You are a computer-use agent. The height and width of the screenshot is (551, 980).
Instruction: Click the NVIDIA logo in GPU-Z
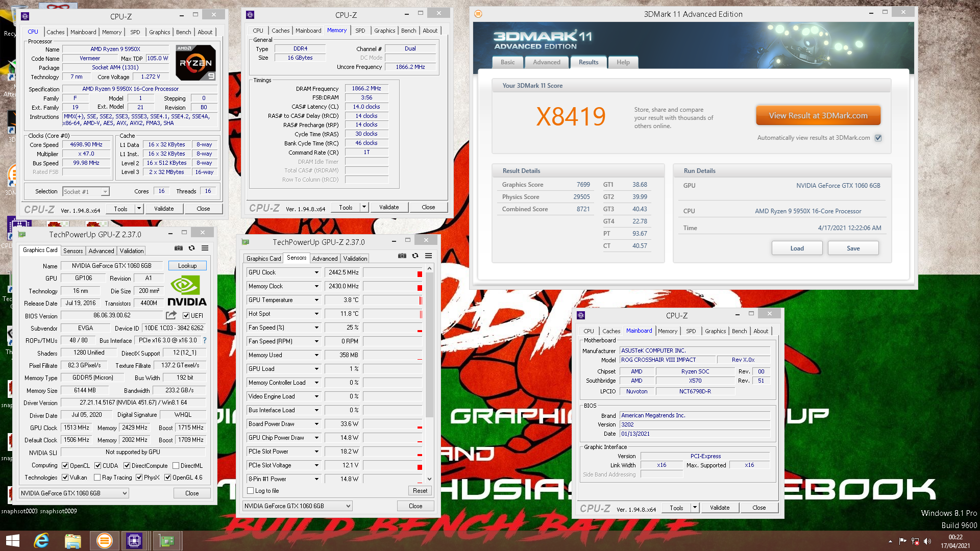[187, 291]
